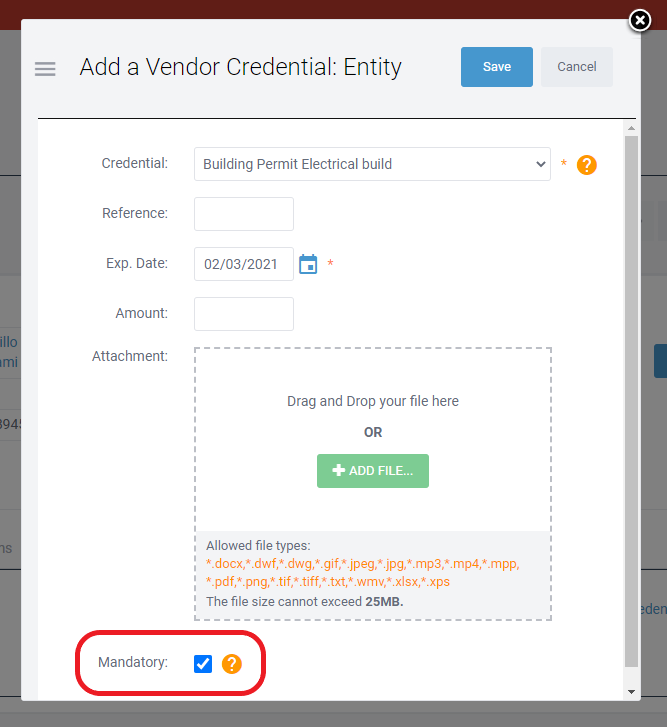This screenshot has height=727, width=667.
Task: Focus the Reference text field
Action: point(244,214)
